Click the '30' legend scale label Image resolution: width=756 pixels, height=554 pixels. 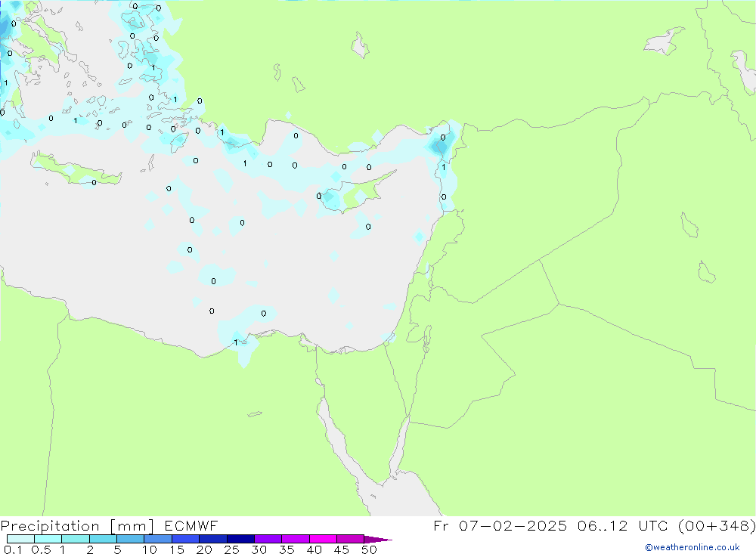(259, 549)
